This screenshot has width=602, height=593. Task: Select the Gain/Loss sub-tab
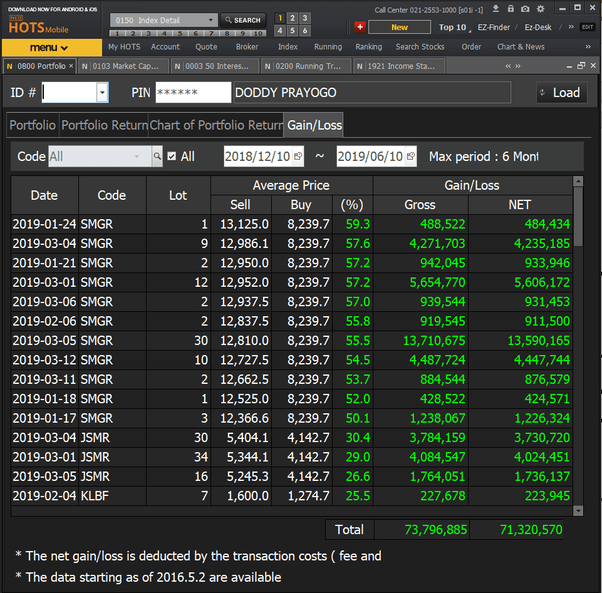pos(314,125)
